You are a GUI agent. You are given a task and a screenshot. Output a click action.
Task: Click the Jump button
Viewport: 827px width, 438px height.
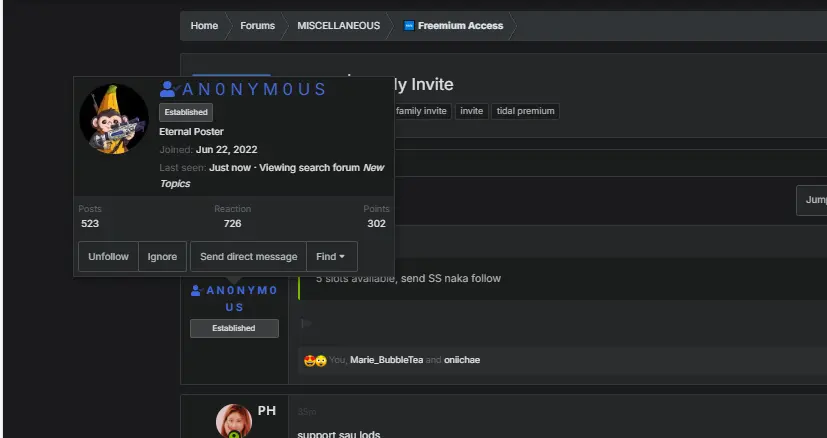812,200
